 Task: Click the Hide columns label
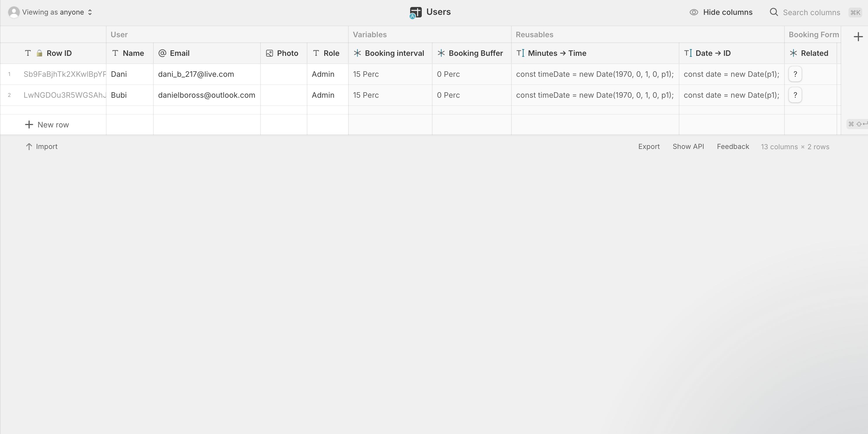click(x=727, y=13)
